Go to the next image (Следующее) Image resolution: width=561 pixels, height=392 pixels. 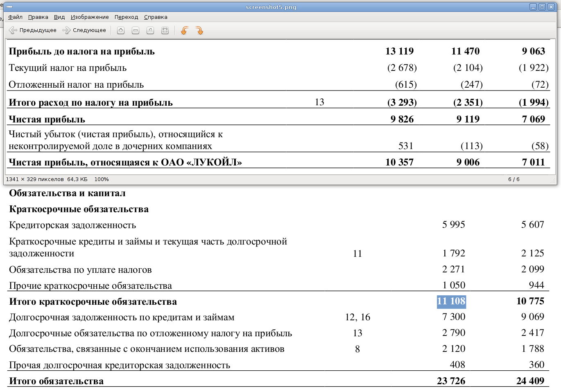point(84,30)
